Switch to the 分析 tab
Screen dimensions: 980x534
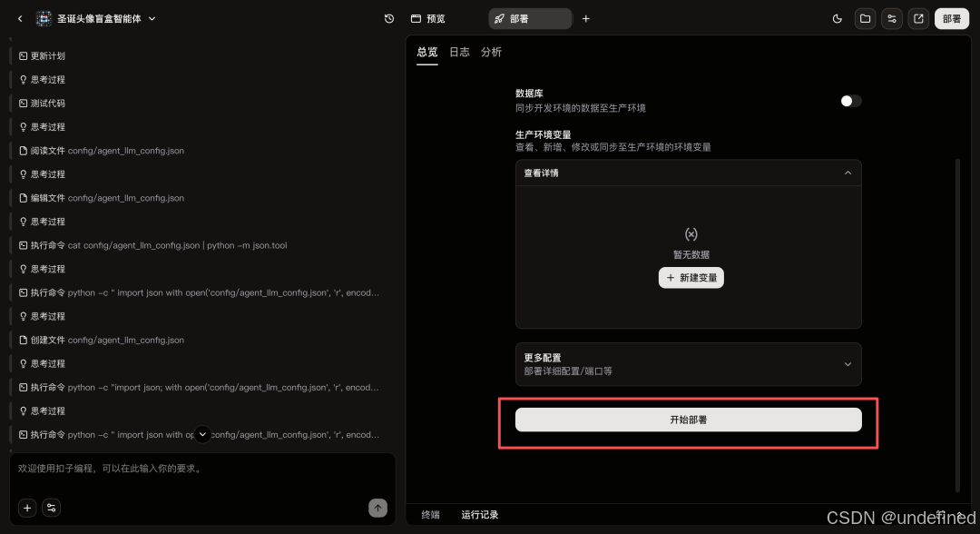(x=491, y=52)
